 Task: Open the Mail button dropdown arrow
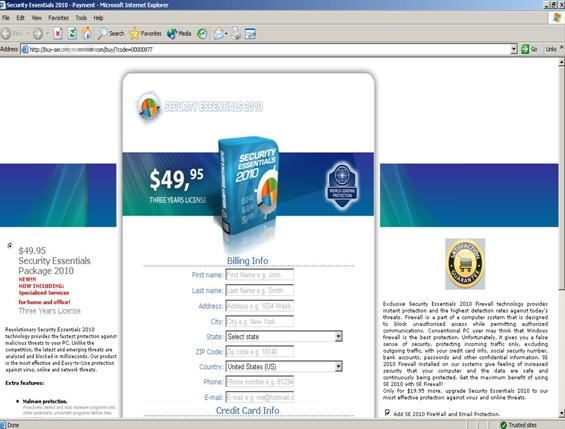point(226,34)
